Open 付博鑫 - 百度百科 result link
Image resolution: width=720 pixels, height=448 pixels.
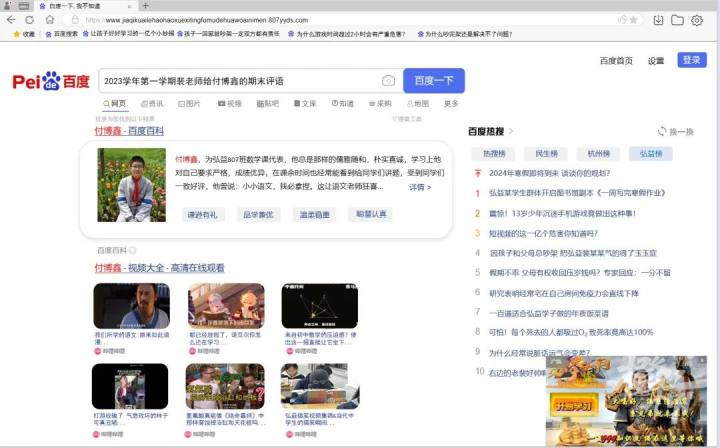129,131
